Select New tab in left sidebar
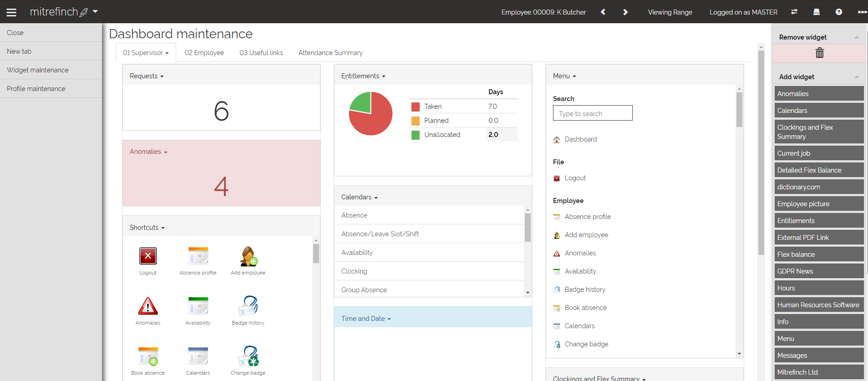Image resolution: width=868 pixels, height=381 pixels. pyautogui.click(x=51, y=51)
